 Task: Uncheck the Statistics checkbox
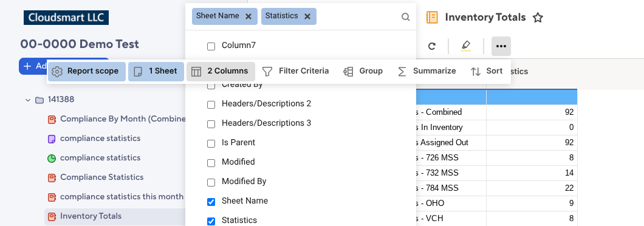coord(211,221)
